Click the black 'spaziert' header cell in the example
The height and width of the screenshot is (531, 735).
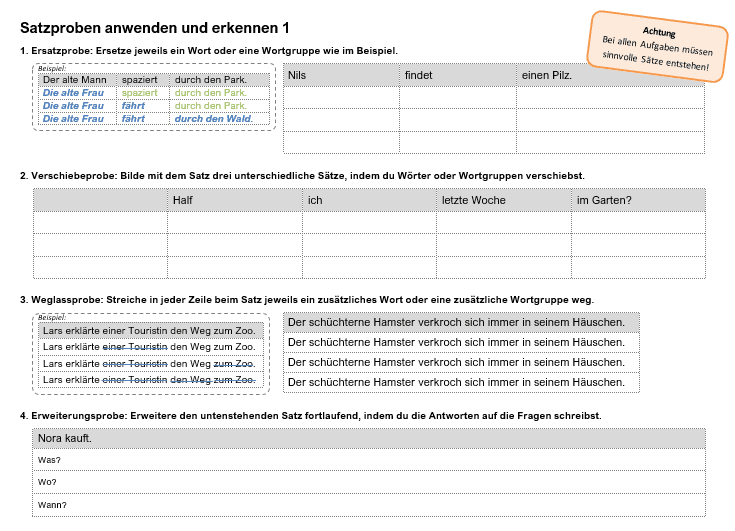click(142, 80)
